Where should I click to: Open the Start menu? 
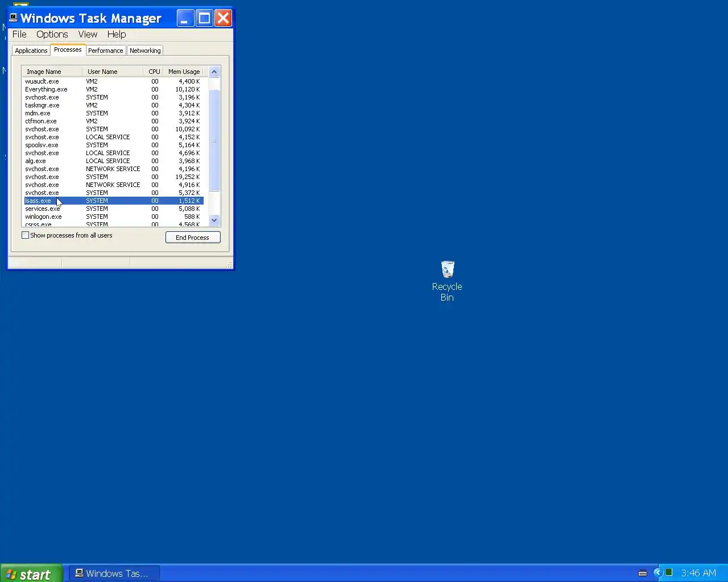[x=31, y=573]
